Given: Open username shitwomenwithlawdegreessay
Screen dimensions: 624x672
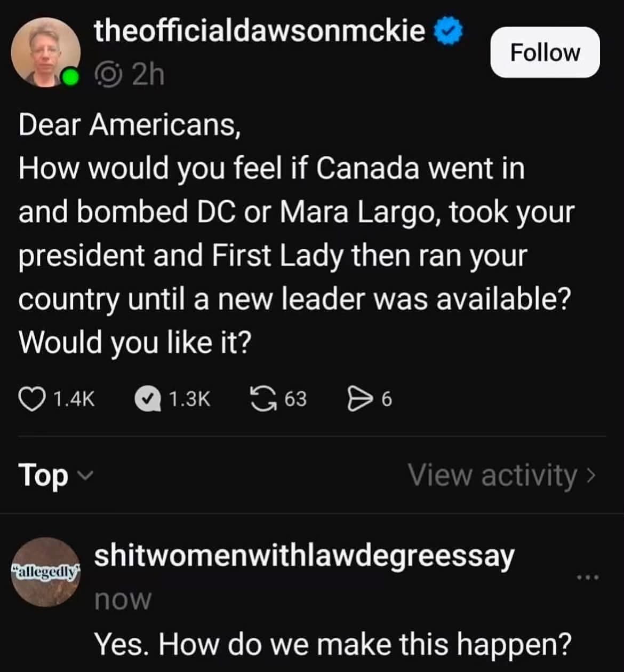Looking at the screenshot, I should pyautogui.click(x=305, y=556).
